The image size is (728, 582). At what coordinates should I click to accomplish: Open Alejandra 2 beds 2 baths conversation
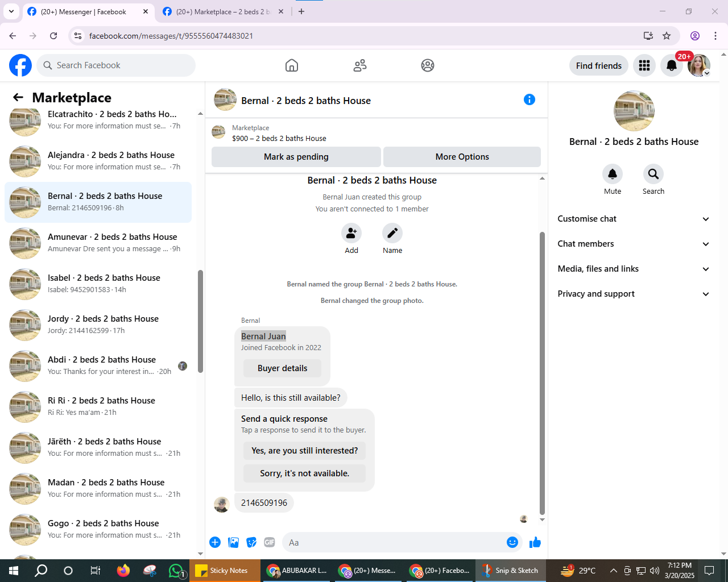tap(98, 161)
